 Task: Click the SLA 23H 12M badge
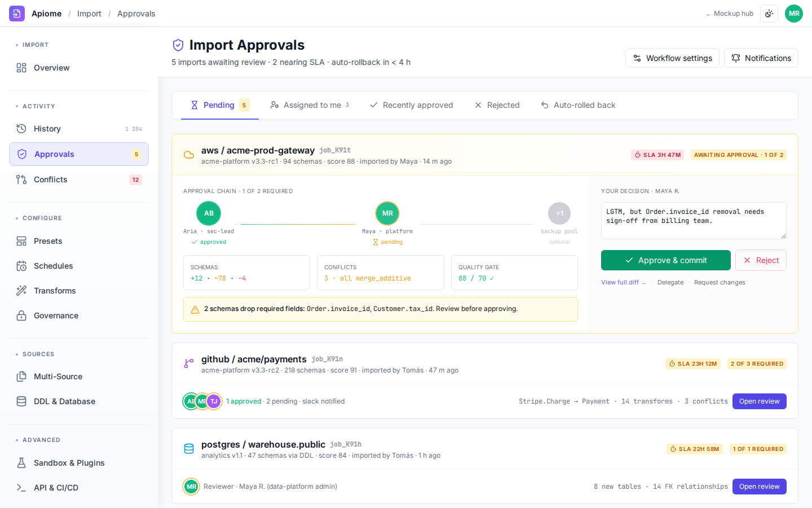point(693,364)
